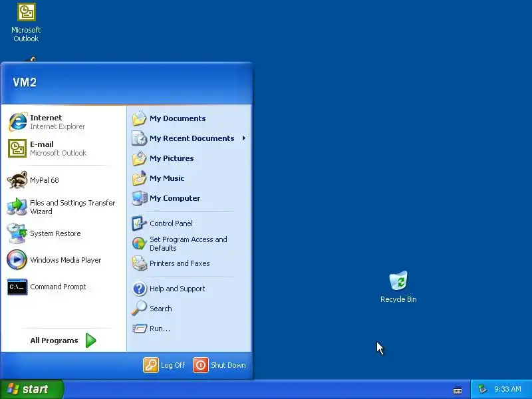Click the Shut Down text label
The height and width of the screenshot is (399, 532).
pyautogui.click(x=228, y=365)
